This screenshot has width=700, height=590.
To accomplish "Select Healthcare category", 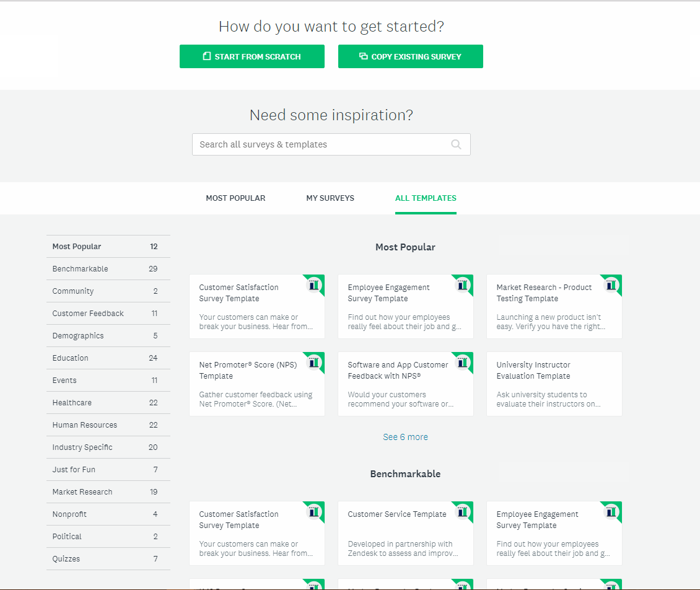I will click(108, 403).
